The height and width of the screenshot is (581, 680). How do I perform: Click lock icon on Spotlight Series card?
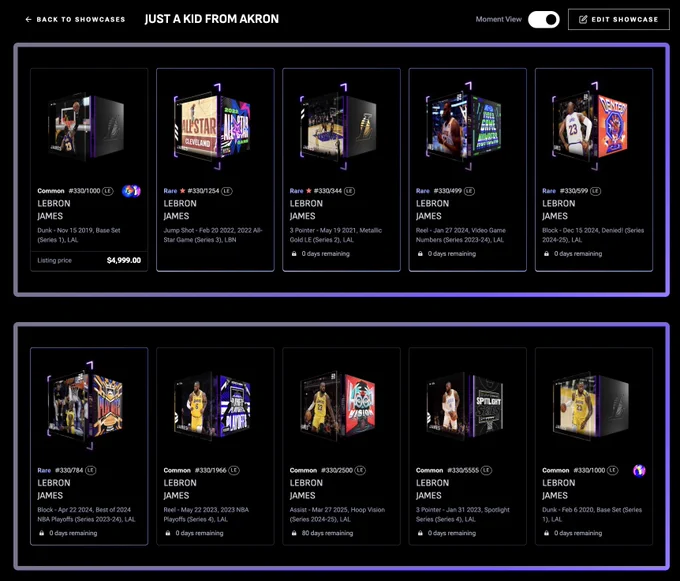click(420, 533)
